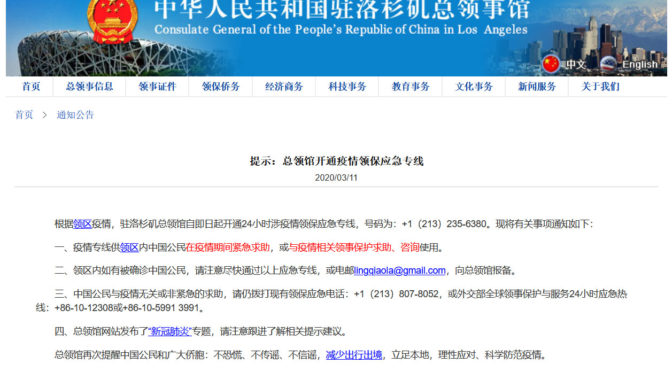Click the hotline +86-10-12308
The image size is (672, 372).
tap(84, 308)
